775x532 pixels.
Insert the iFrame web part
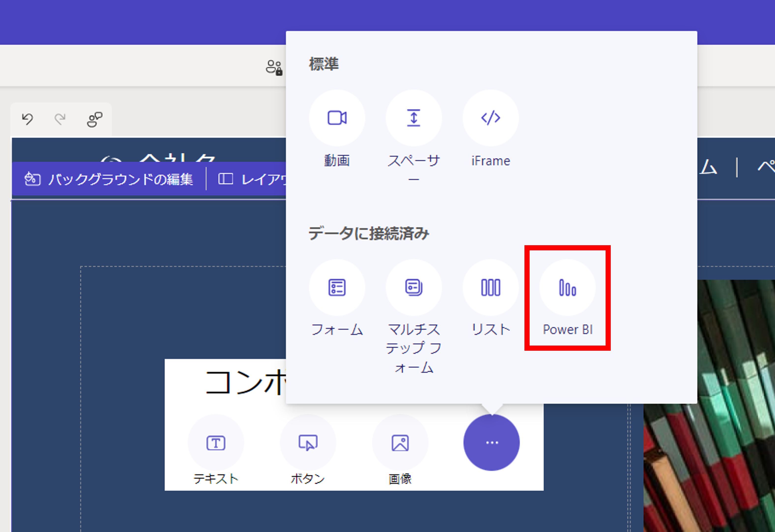click(x=490, y=118)
